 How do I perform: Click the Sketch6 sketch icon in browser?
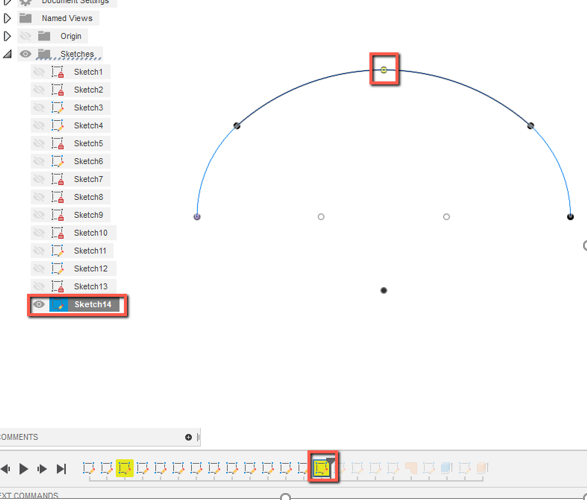pos(58,161)
